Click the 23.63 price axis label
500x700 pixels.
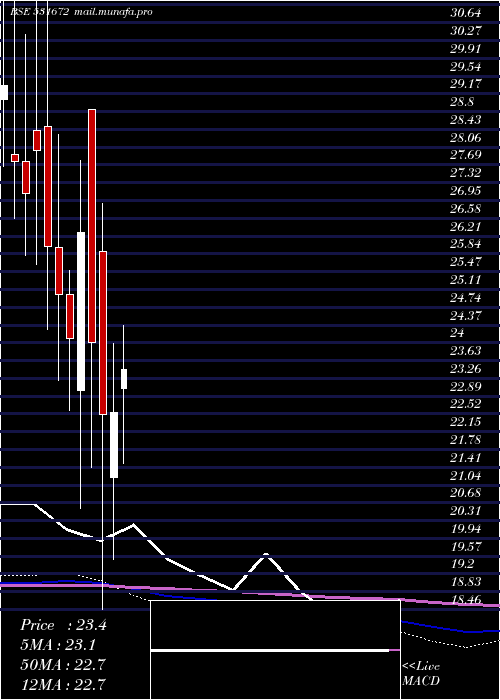tap(466, 351)
